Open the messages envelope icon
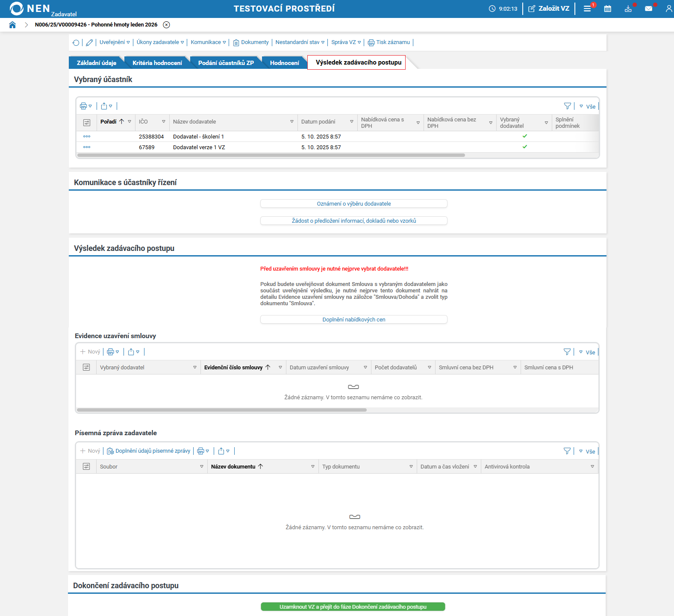The image size is (674, 616). (648, 9)
